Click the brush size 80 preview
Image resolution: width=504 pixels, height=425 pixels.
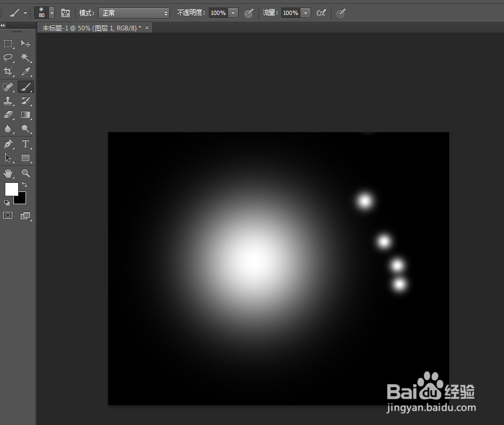(42, 13)
